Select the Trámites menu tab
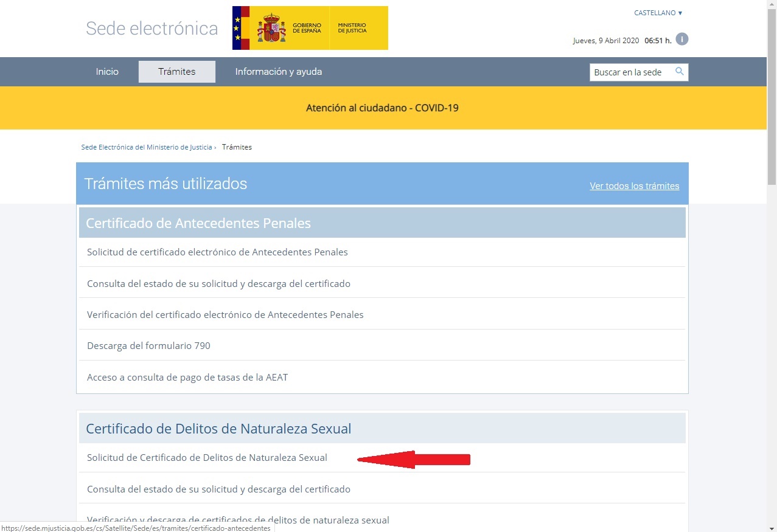 tap(177, 72)
